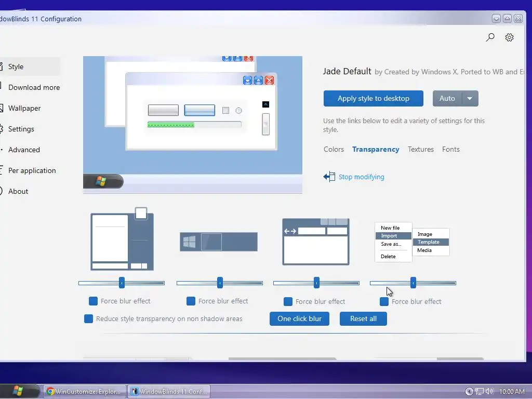Screen dimensions: 532x399
Task: Click the taskbar transparency illustration
Action: click(219, 242)
